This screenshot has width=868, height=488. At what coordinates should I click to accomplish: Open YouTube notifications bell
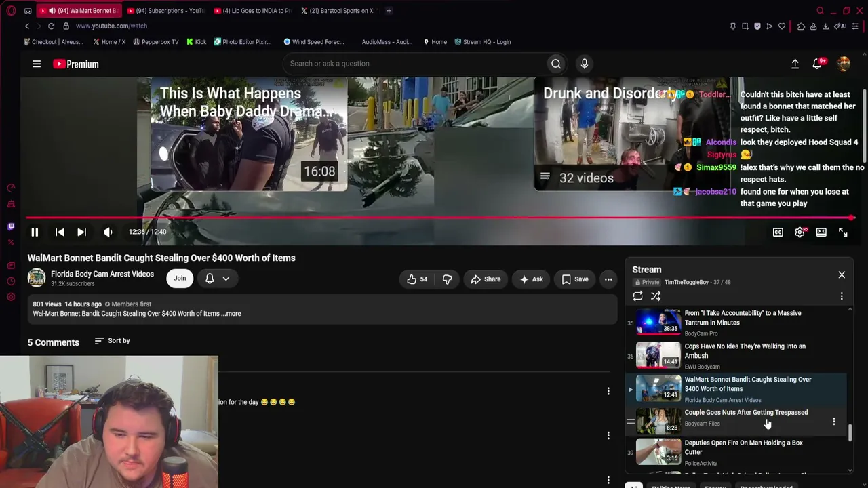point(817,64)
